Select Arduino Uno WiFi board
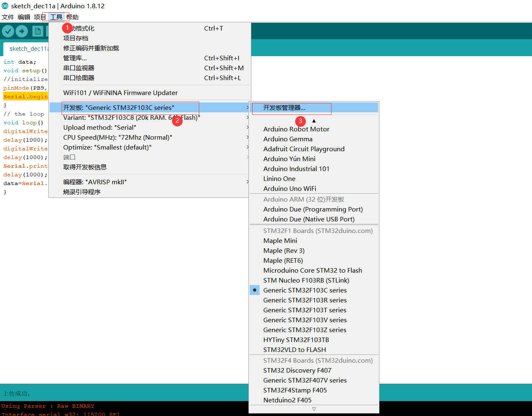The image size is (532, 416). click(314, 188)
